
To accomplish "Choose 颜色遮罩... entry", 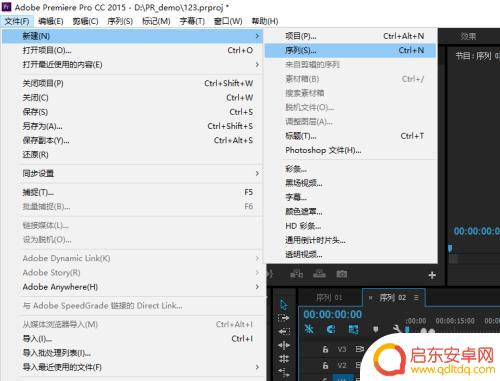I will (350, 212).
